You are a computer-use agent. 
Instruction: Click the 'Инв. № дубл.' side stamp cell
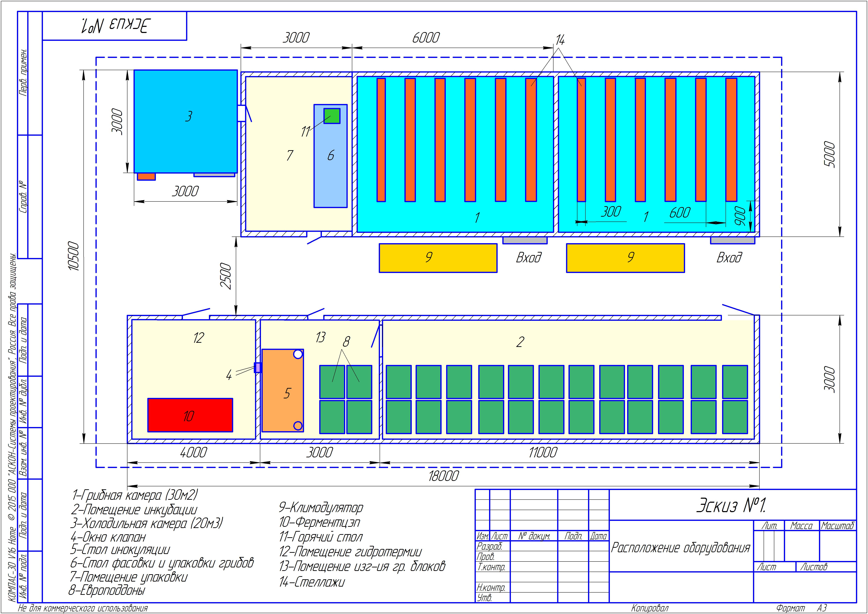(23, 401)
